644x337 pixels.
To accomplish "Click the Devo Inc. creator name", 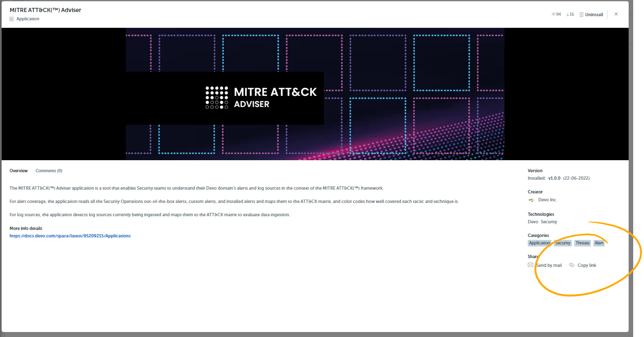I will 548,200.
